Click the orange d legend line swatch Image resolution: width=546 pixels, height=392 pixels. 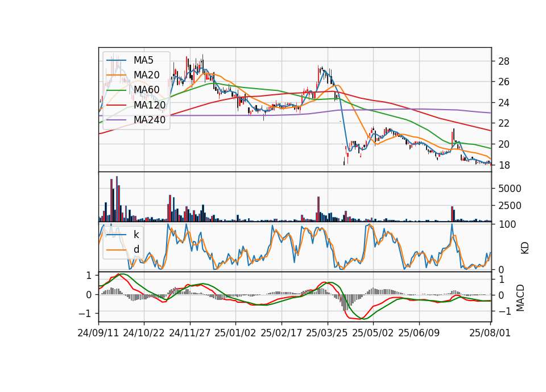coord(116,249)
